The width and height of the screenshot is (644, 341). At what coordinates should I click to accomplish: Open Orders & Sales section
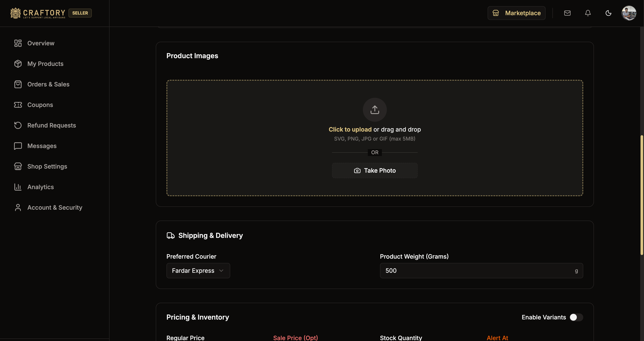(48, 84)
